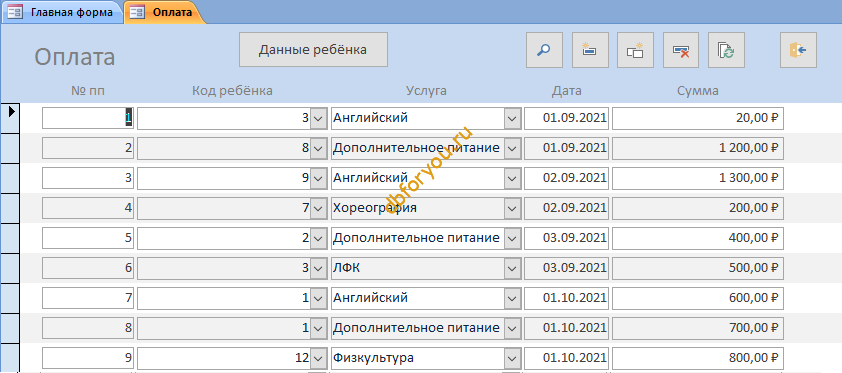The width and height of the screenshot is (842, 373).
Task: Click the sum field showing 200,00 ₽
Action: (698, 208)
